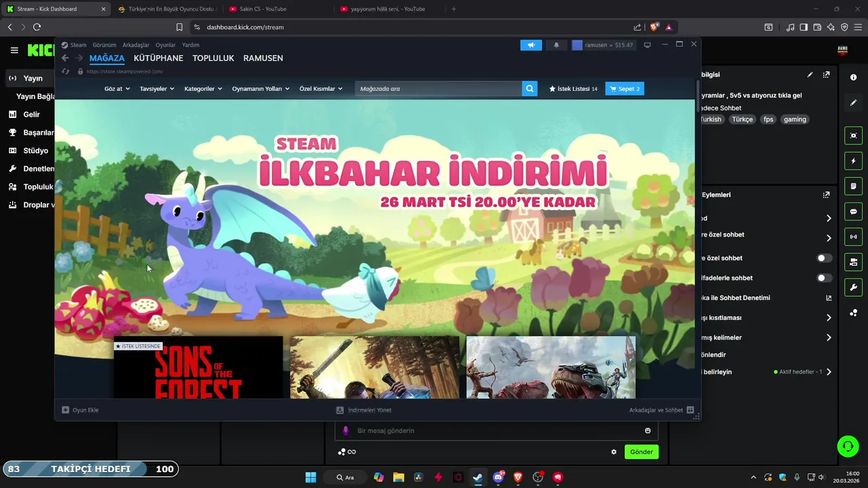Open Sohbet Denetimi external link icon
Image resolution: width=868 pixels, height=488 pixels.
829,298
